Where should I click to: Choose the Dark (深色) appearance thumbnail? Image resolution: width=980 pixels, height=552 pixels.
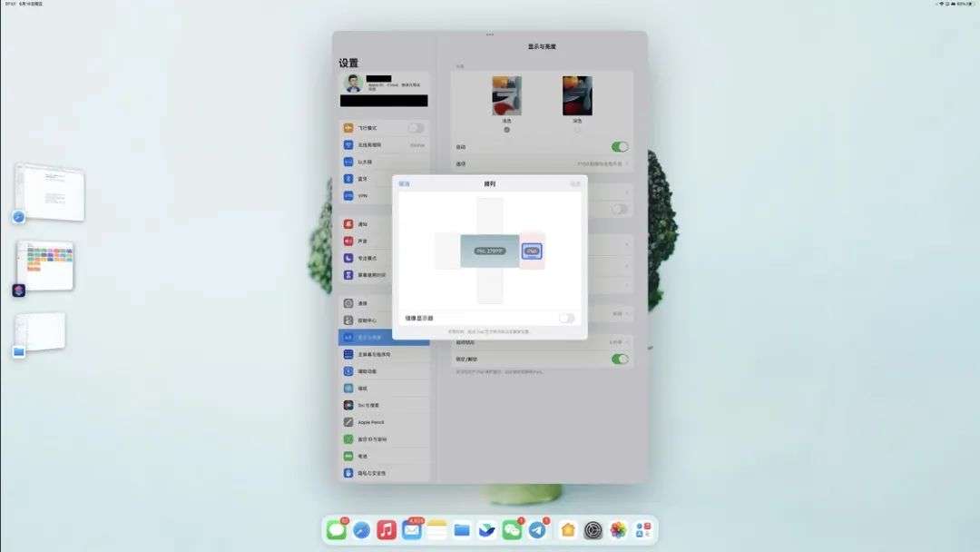[x=577, y=95]
